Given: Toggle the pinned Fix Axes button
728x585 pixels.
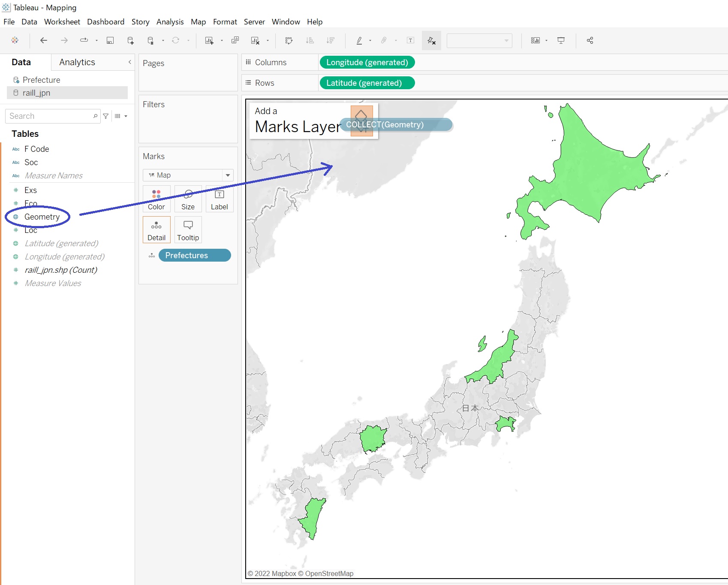Looking at the screenshot, I should 432,40.
